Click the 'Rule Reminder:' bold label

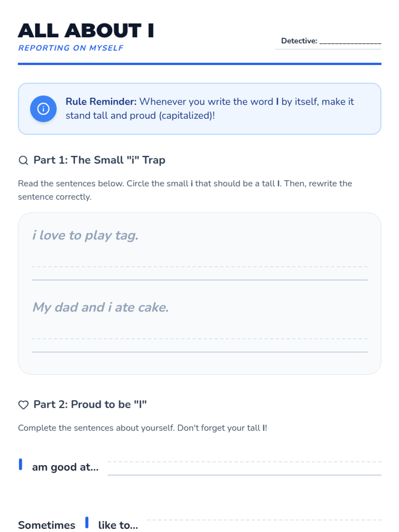click(101, 101)
